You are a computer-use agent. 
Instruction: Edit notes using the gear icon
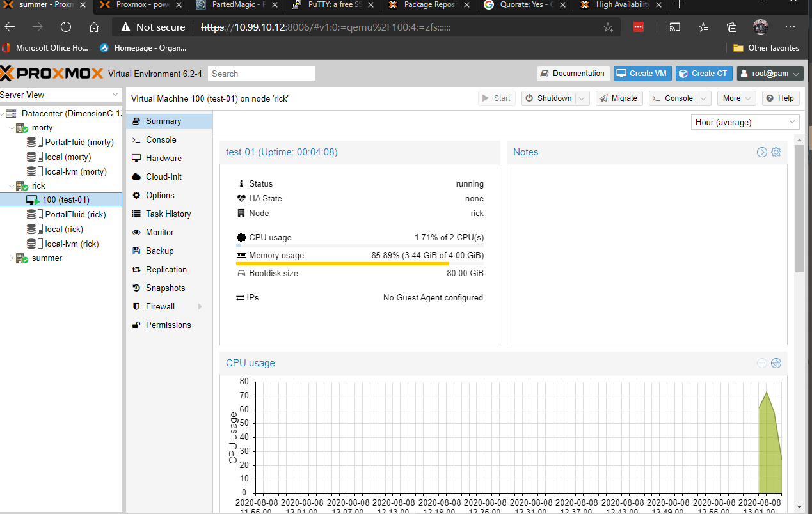[776, 152]
